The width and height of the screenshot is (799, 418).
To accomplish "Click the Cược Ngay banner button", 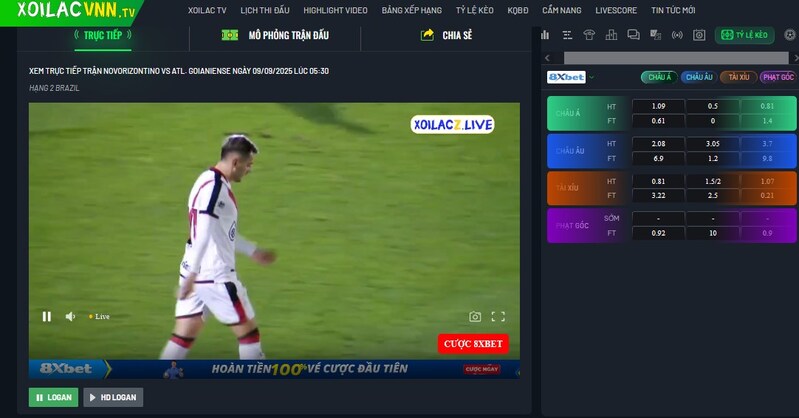I will click(x=482, y=369).
